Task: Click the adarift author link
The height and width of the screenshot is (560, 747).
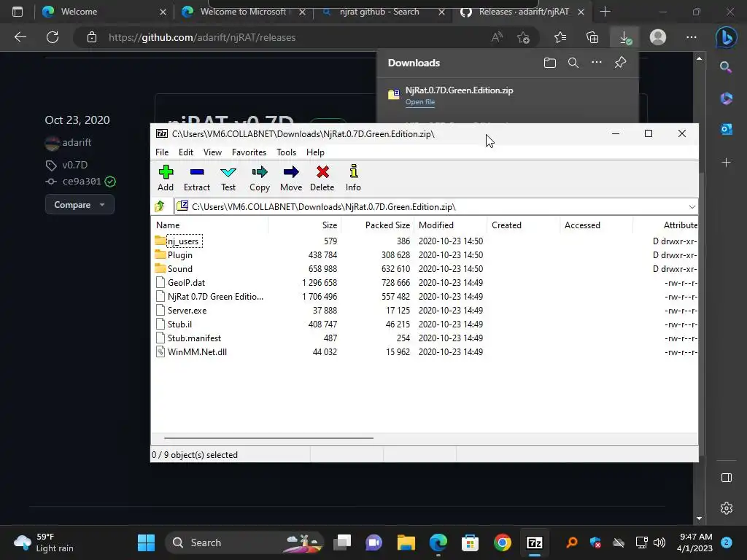Action: 77,142
